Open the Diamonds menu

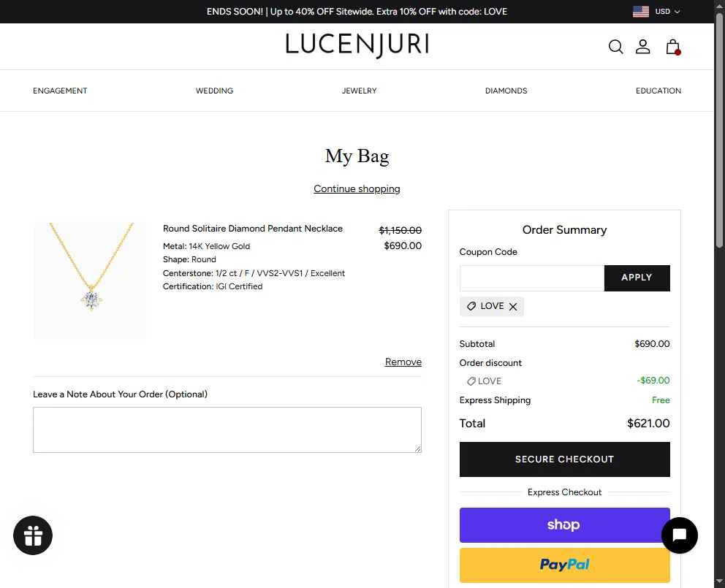click(506, 91)
